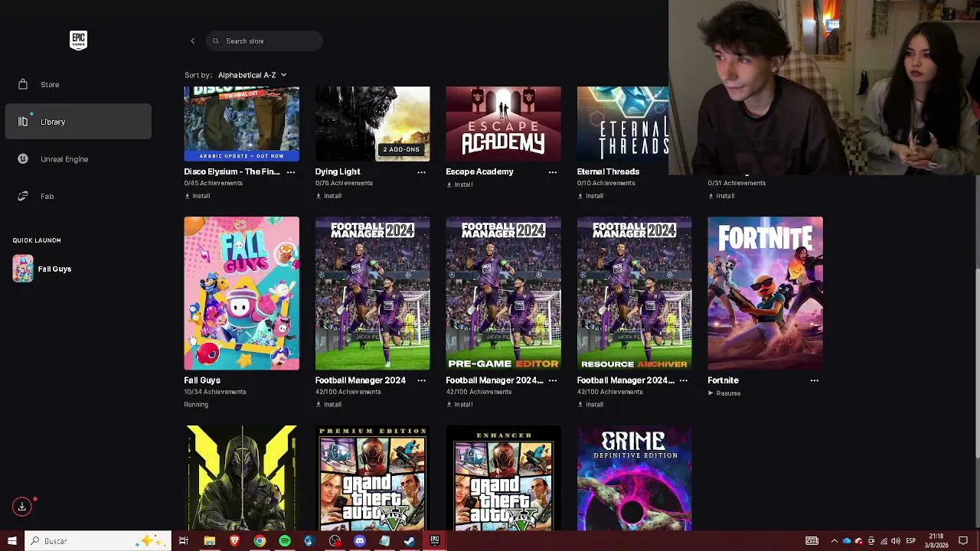This screenshot has height=551, width=980.
Task: Open Disco Elysium options menu
Action: click(291, 172)
